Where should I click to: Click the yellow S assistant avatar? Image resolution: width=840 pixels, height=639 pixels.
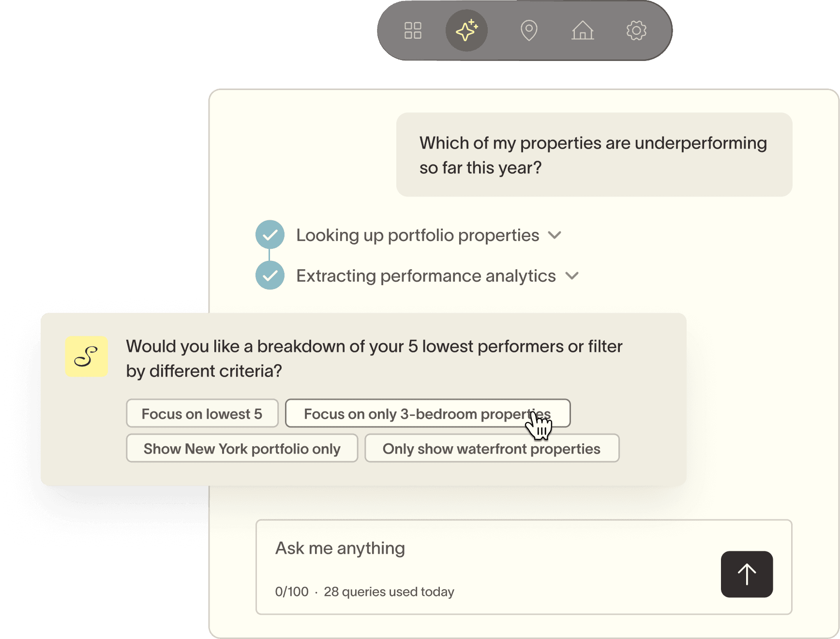tap(86, 357)
